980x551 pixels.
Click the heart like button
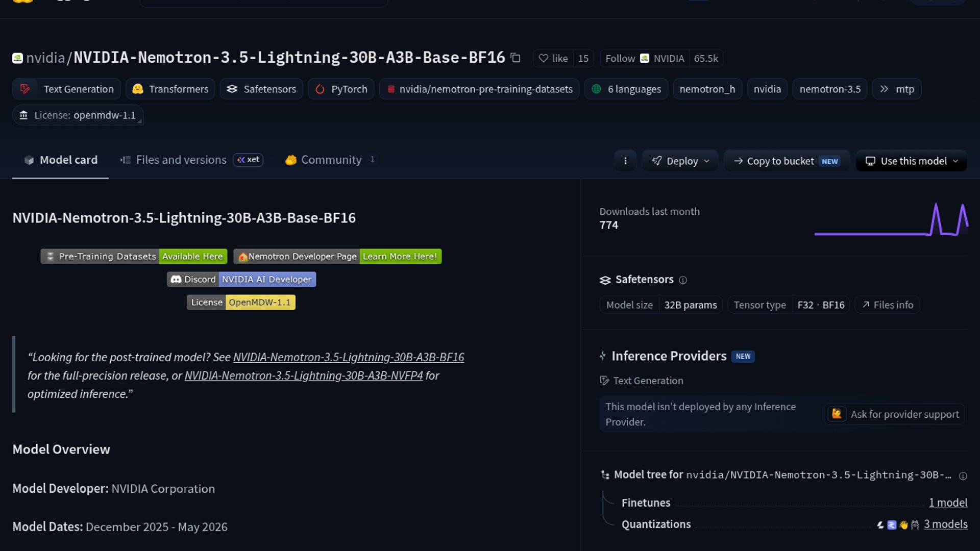(553, 58)
